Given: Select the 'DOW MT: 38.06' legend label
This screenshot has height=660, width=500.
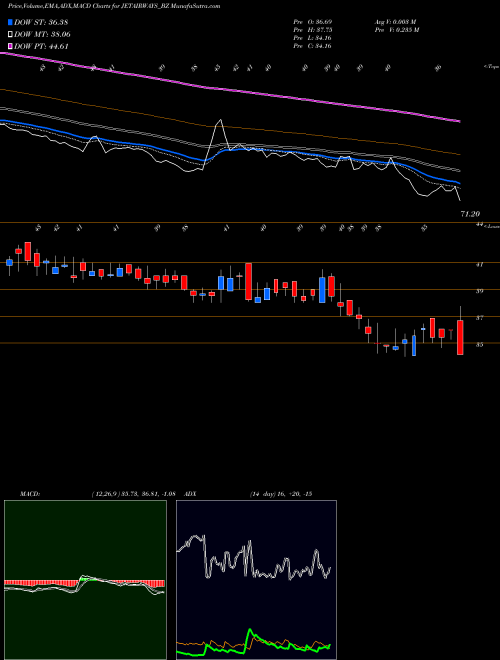Looking at the screenshot, I should click(42, 34).
